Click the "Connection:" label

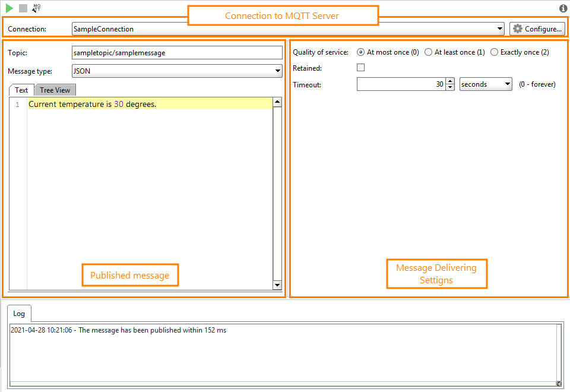pos(27,29)
